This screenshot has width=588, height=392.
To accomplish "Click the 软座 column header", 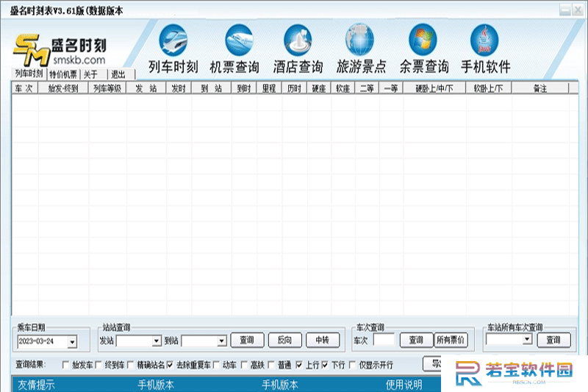I will tap(343, 88).
